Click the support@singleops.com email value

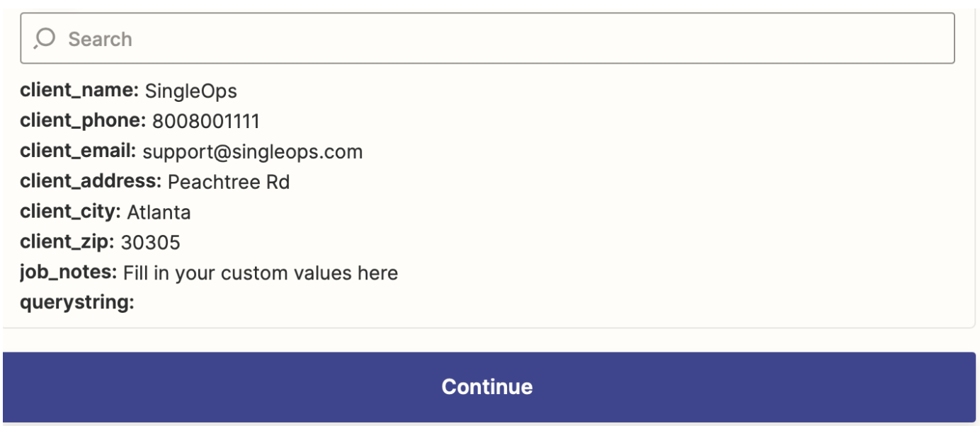[253, 152]
